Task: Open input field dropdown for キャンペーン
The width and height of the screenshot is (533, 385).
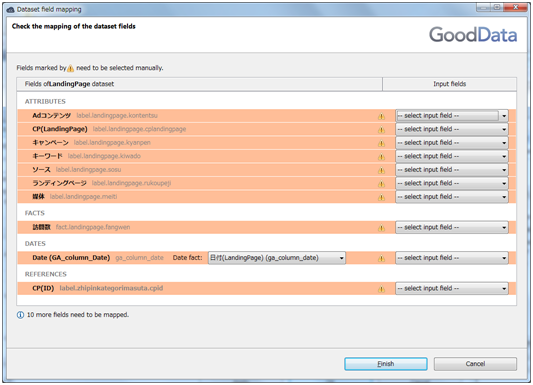Action: (452, 143)
